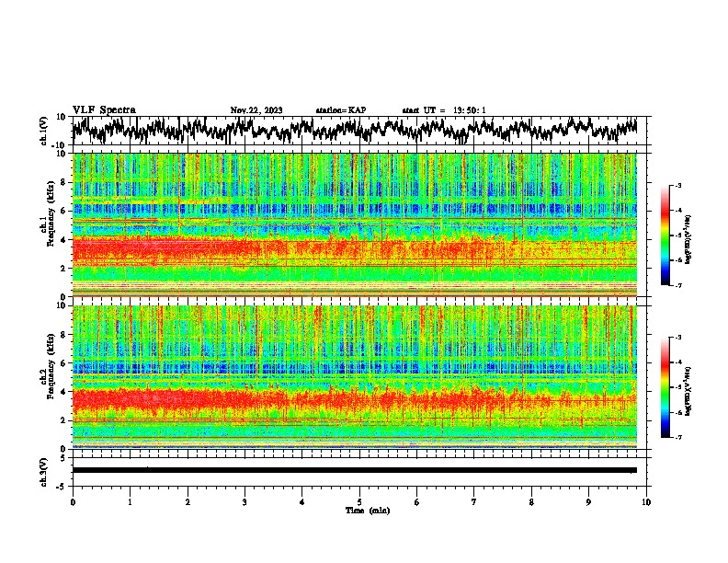Click the time axis tick label "2"
Screen dimensions: 728x563
click(188, 502)
